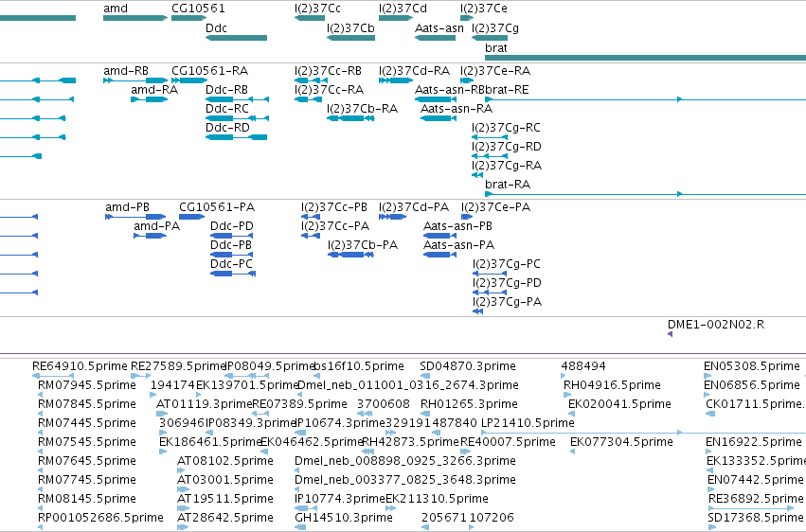
Task: Click the CG10561-PA protein label
Action: tap(217, 207)
